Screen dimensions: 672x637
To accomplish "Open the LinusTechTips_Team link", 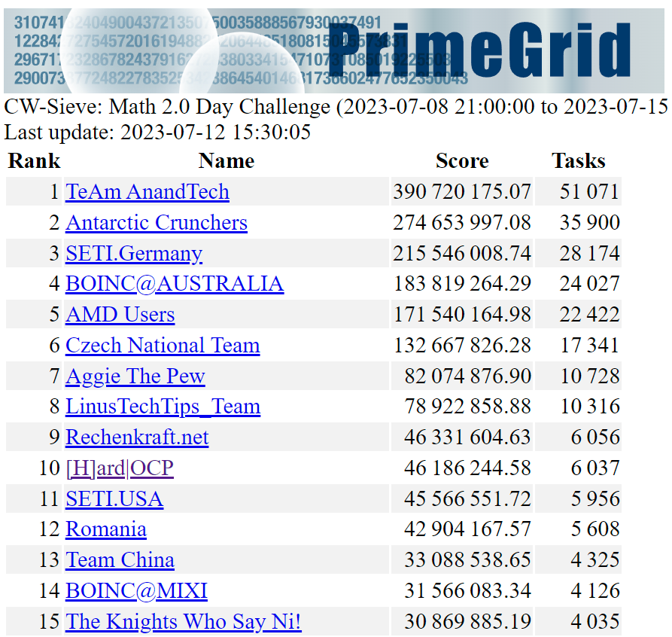I will (163, 407).
